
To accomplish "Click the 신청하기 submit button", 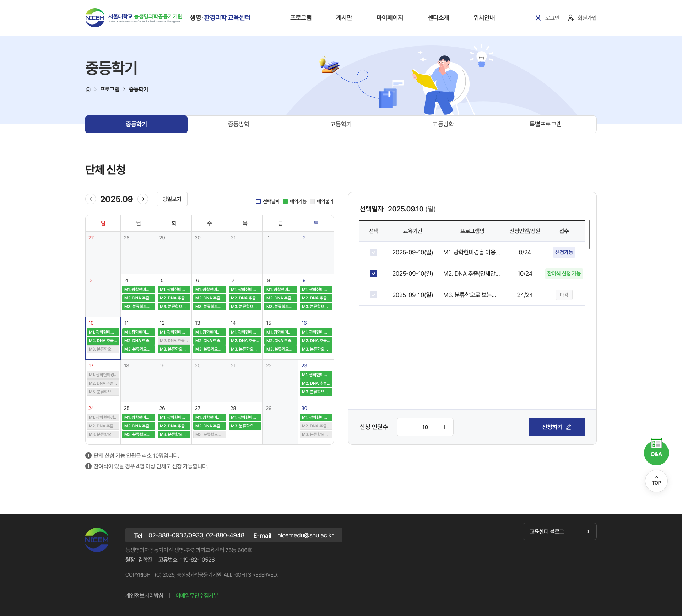I will tap(556, 427).
